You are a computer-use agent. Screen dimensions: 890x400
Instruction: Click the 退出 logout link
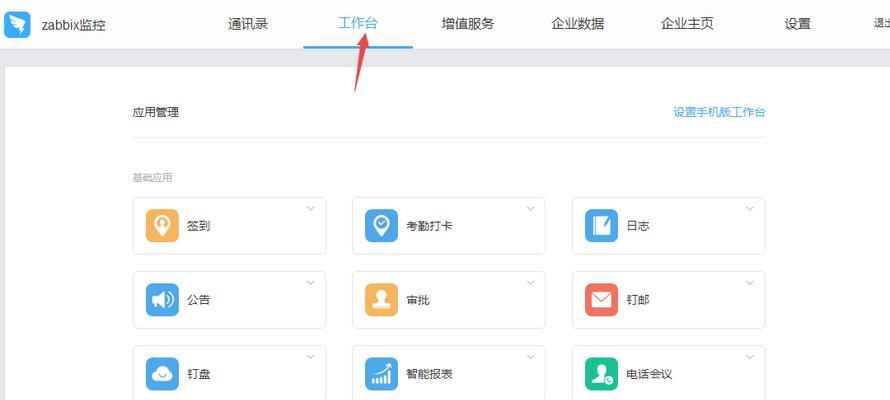[881, 24]
